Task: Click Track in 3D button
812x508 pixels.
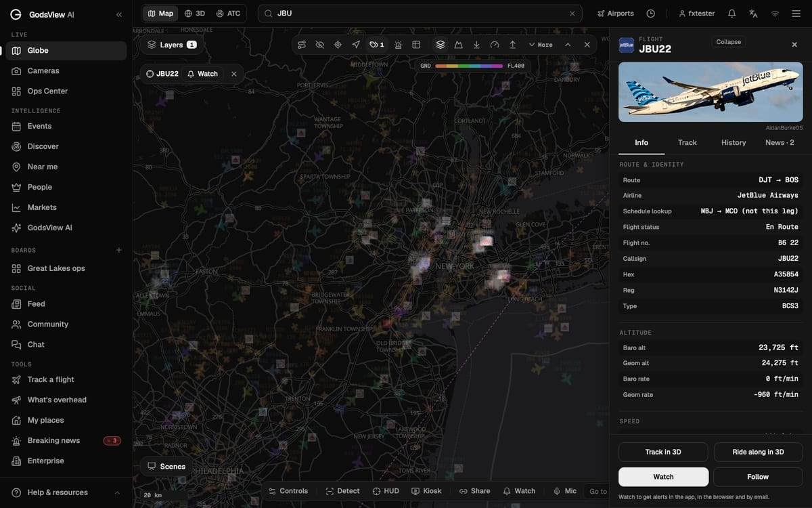Action: [663, 452]
